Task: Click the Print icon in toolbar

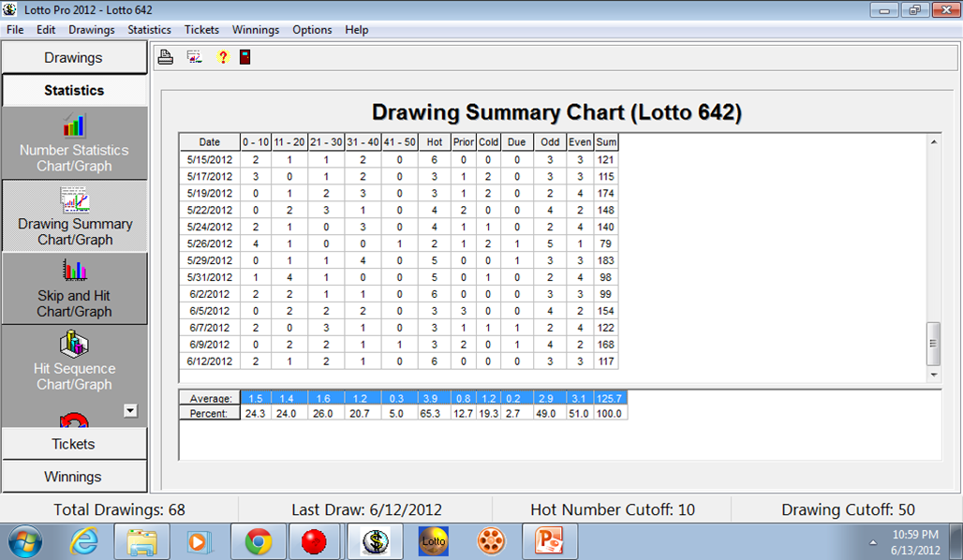Action: tap(165, 57)
